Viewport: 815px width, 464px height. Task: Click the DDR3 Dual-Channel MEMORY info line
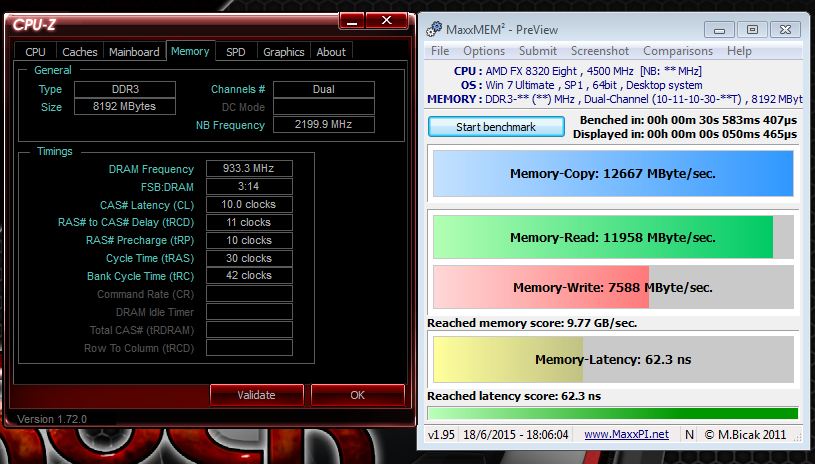[x=614, y=99]
